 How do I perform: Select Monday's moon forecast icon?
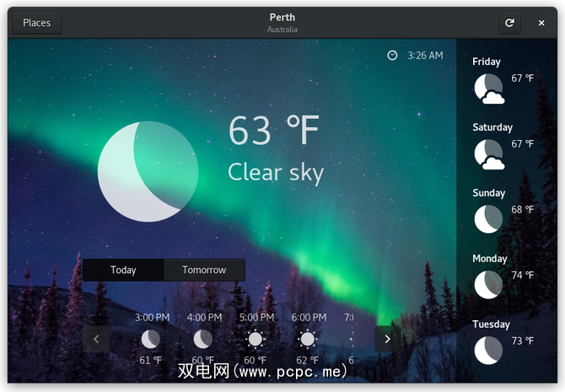(x=488, y=285)
